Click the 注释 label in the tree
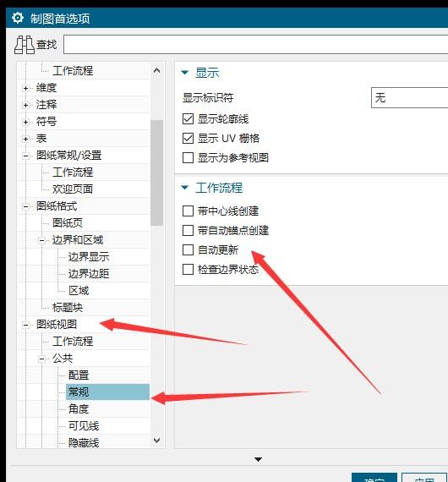 (x=46, y=105)
